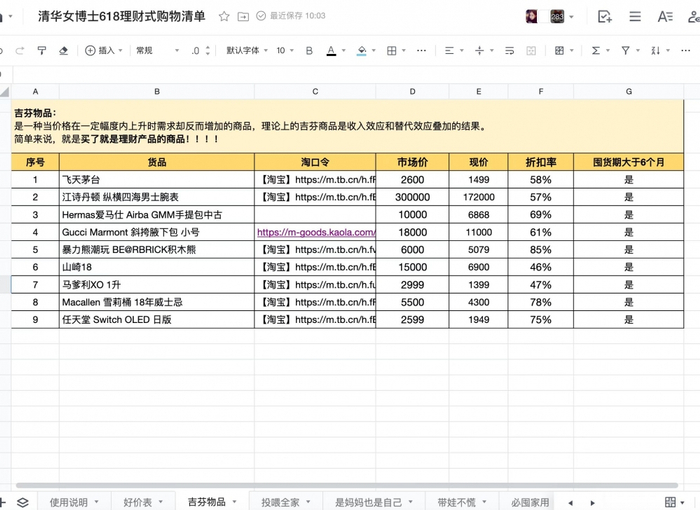700x510 pixels.
Task: Open the Gucci Marmont kaola.com link
Action: [x=315, y=231]
